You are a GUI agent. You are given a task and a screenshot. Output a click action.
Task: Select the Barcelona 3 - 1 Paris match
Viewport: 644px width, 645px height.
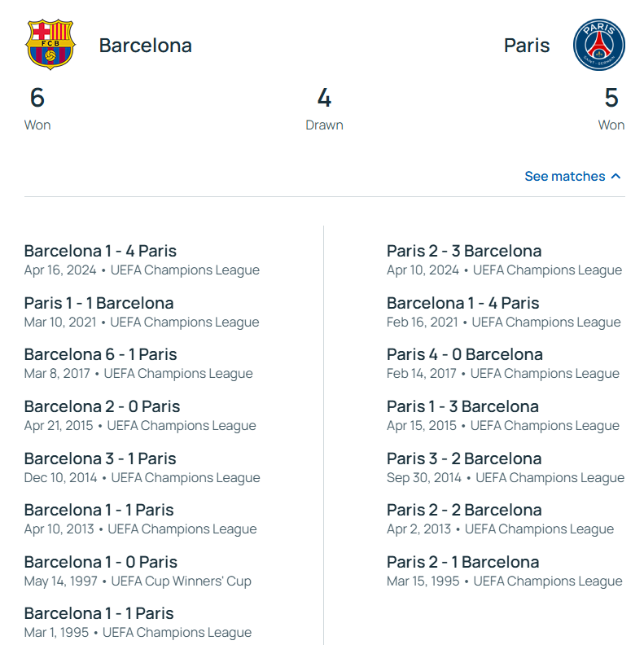(x=100, y=459)
